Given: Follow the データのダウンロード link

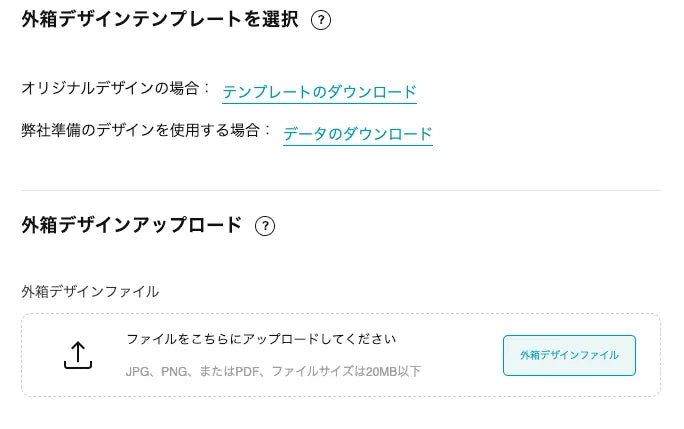Looking at the screenshot, I should point(358,134).
